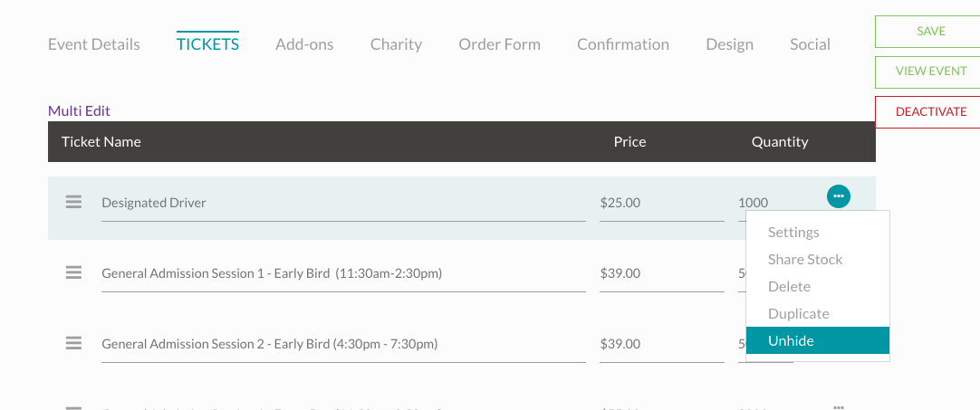980x410 pixels.
Task: Click drag handle for General Admission Session 2
Action: point(73,343)
